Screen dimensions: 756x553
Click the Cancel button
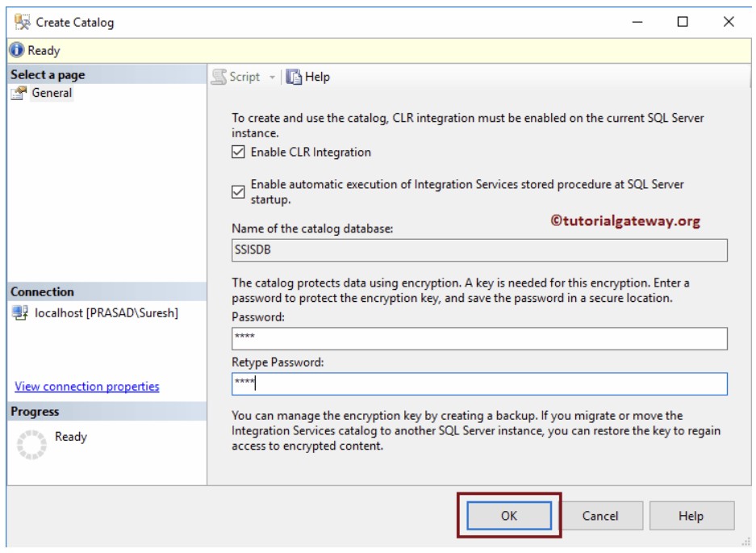point(599,516)
